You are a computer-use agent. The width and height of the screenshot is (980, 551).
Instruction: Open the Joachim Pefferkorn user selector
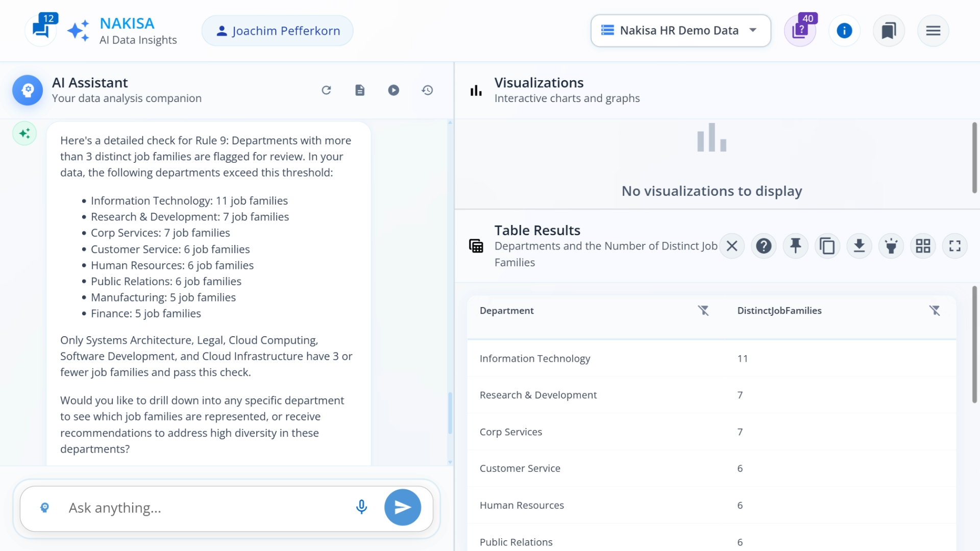coord(277,31)
